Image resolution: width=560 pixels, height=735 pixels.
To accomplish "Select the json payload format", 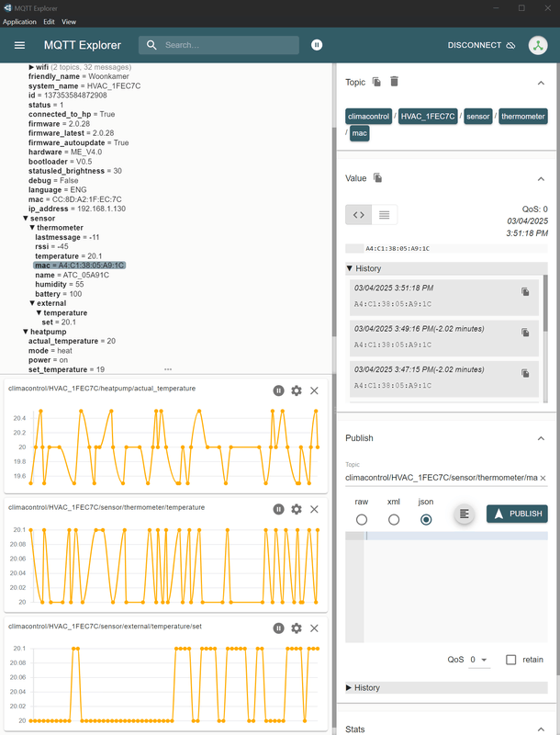I will (x=426, y=519).
